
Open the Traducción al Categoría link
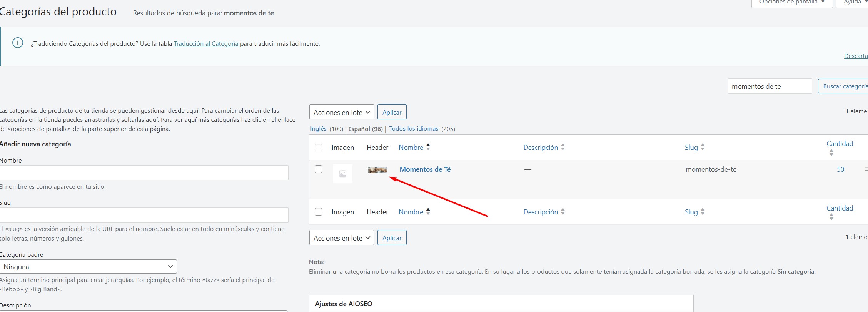[206, 44]
